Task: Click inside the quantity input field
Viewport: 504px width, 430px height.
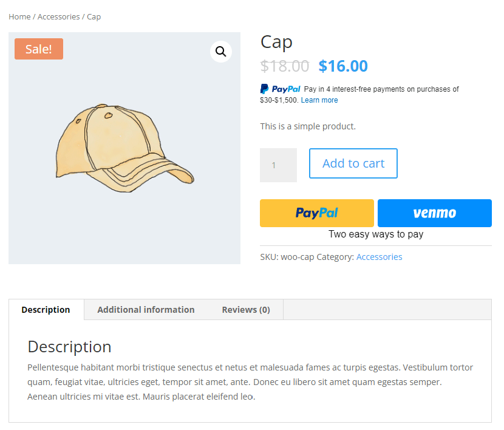Action: [x=278, y=165]
